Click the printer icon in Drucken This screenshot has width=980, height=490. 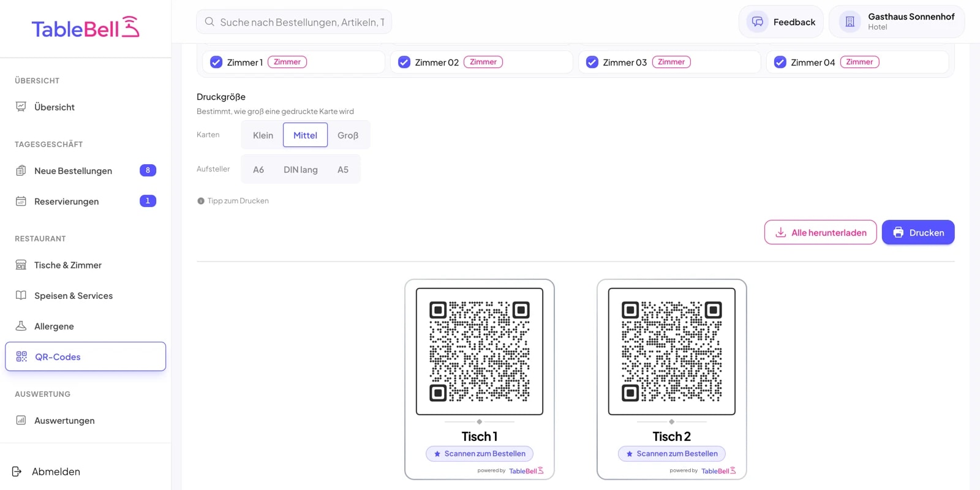(899, 232)
